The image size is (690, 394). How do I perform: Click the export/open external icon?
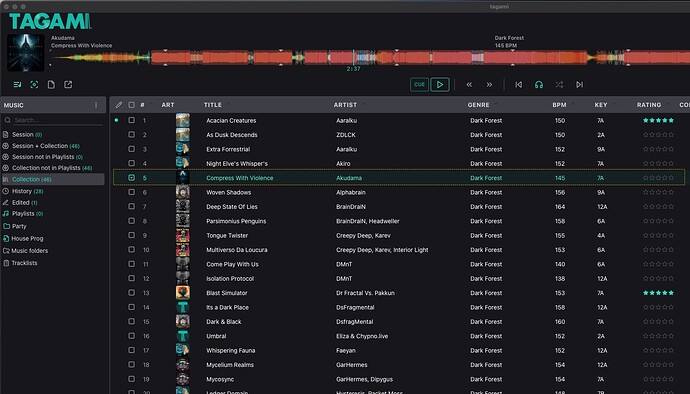tap(68, 85)
